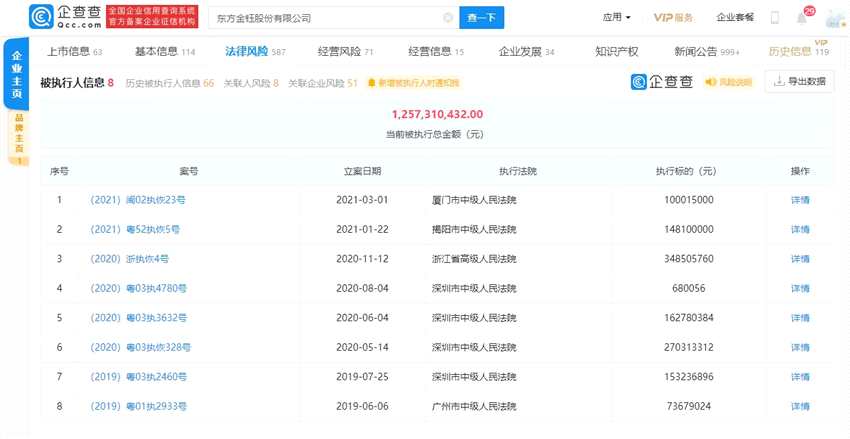Click 详情 for the 厦门市中级人民法院 row
This screenshot has width=850, height=439.
[x=800, y=200]
